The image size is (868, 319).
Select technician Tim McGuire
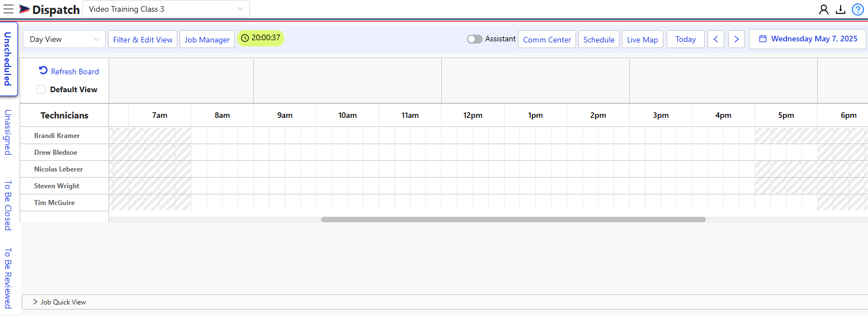(x=54, y=203)
